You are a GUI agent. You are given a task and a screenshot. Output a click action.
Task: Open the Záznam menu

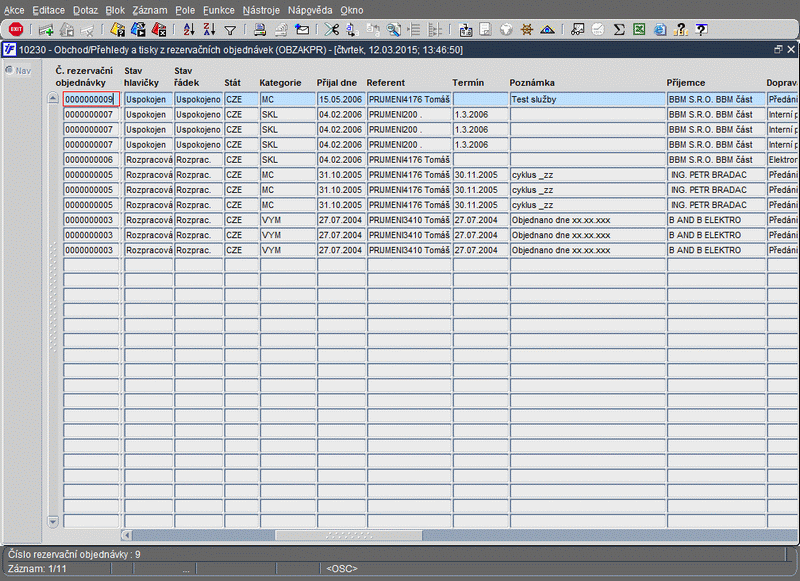tap(149, 10)
